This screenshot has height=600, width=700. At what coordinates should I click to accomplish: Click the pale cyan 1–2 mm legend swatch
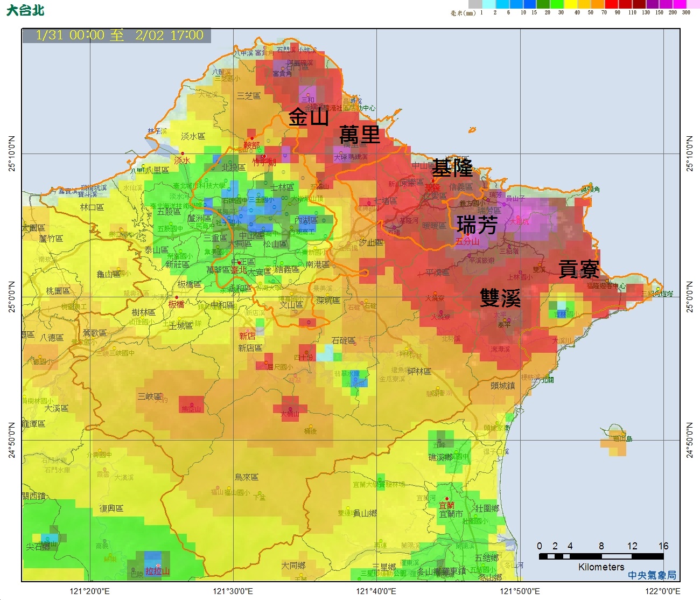(489, 4)
